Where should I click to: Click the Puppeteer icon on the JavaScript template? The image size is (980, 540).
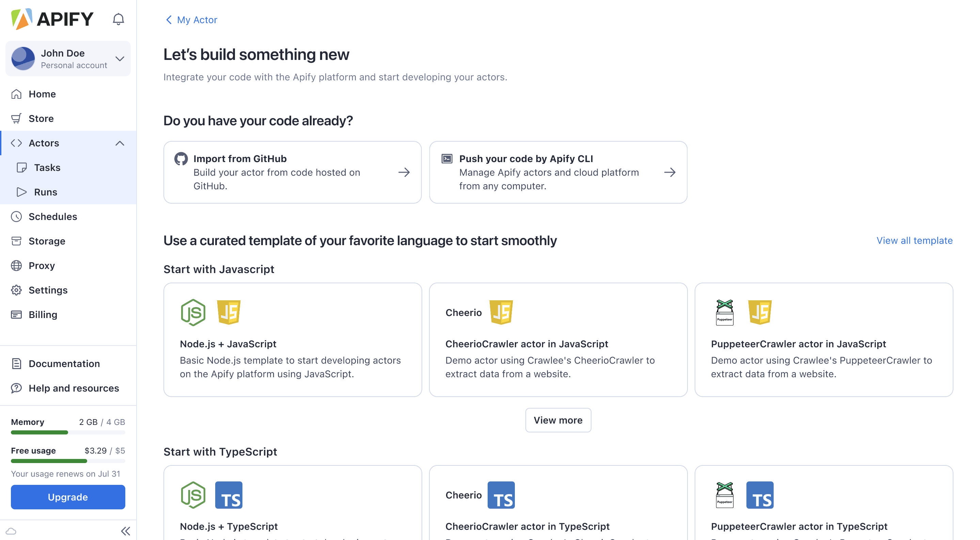pyautogui.click(x=724, y=312)
